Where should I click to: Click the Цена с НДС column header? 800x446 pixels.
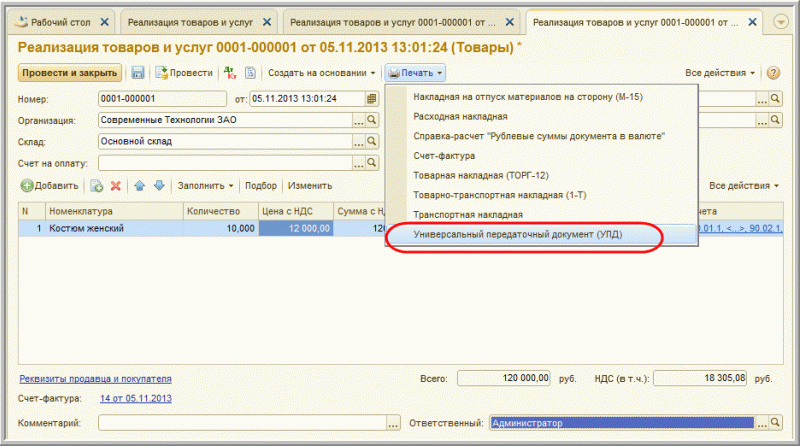pos(296,211)
